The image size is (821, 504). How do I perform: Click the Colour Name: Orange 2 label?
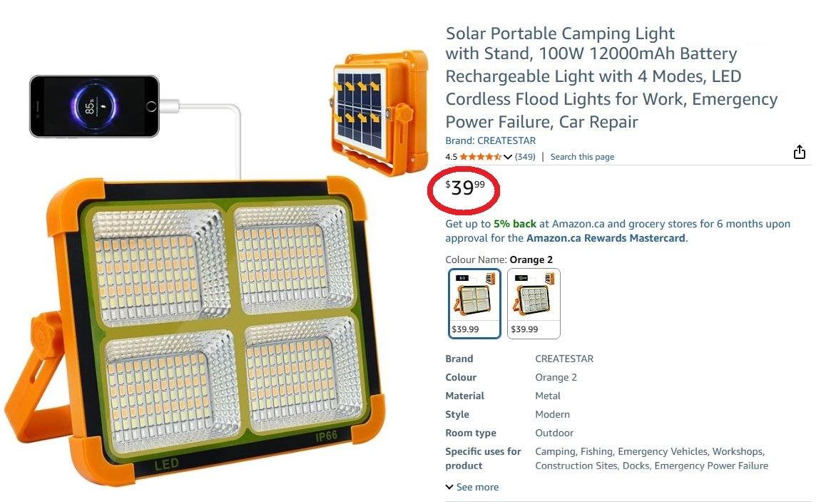pos(499,259)
